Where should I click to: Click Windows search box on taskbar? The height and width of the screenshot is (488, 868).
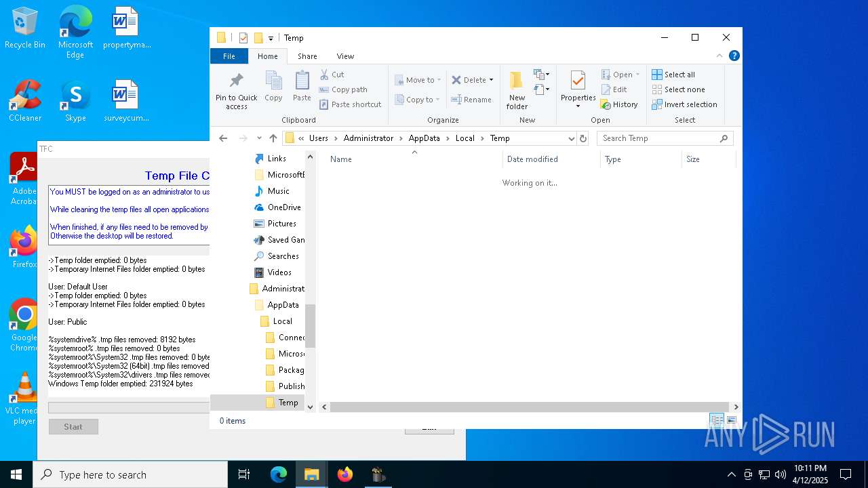coord(130,474)
